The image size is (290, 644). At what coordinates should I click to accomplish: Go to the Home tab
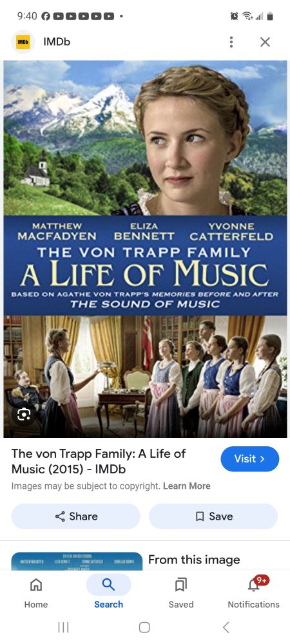[x=36, y=592]
